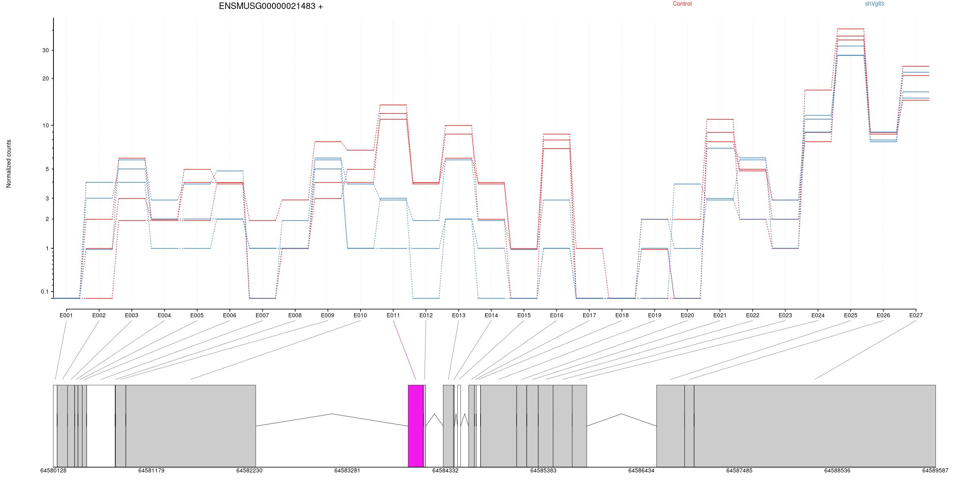Click the y-axis tick label 0.1
The height and width of the screenshot is (490, 980).
coord(45,292)
